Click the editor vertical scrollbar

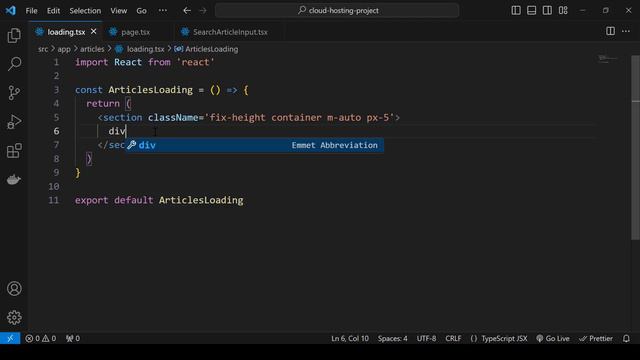(635, 147)
